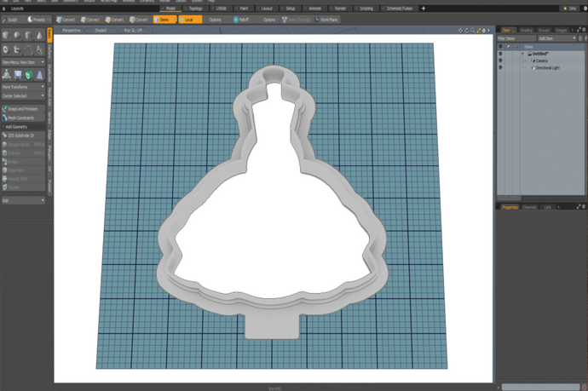588x391 pixels.
Task: Switch to the Paint layout tab
Action: point(243,9)
